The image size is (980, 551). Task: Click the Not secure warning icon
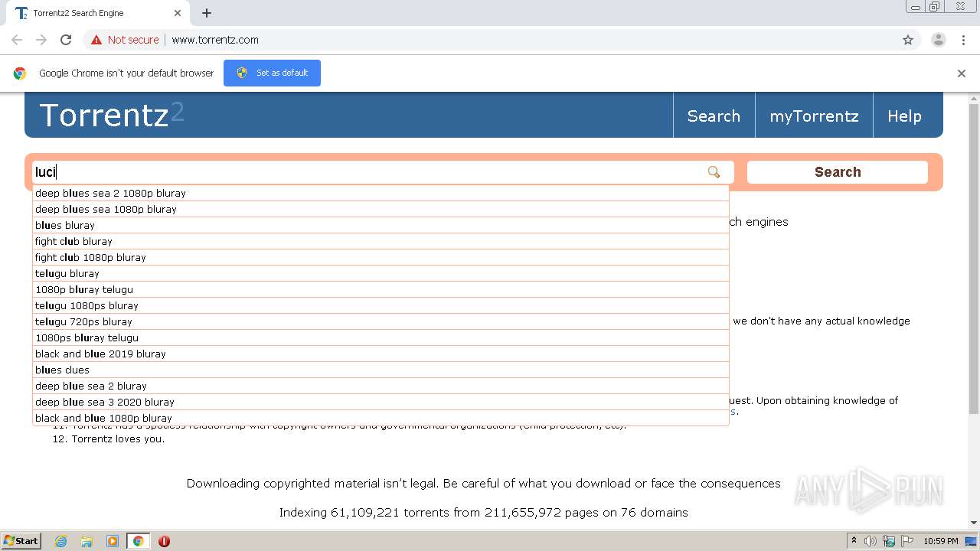[96, 40]
